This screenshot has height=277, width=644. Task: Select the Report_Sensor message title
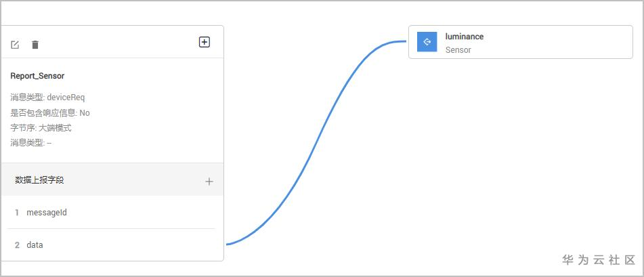click(37, 76)
